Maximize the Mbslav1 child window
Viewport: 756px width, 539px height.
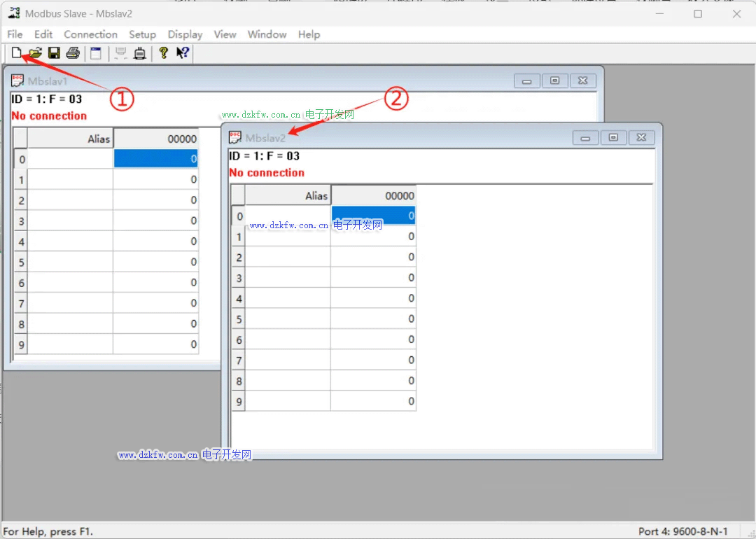[555, 81]
